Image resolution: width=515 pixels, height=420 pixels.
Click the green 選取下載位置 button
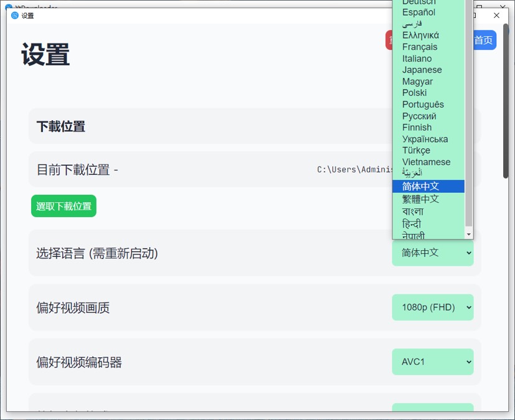(x=63, y=206)
